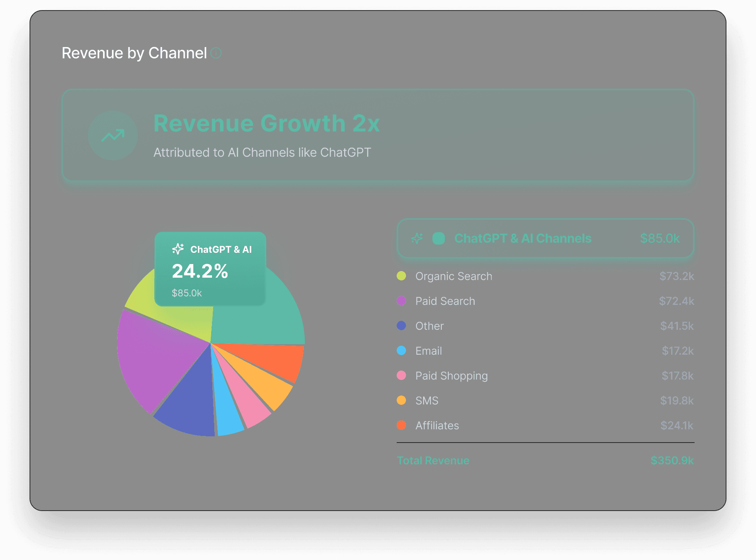Screen dimensions: 756x560
Task: Click the Revenue Growth 2x banner heading
Action: click(266, 123)
